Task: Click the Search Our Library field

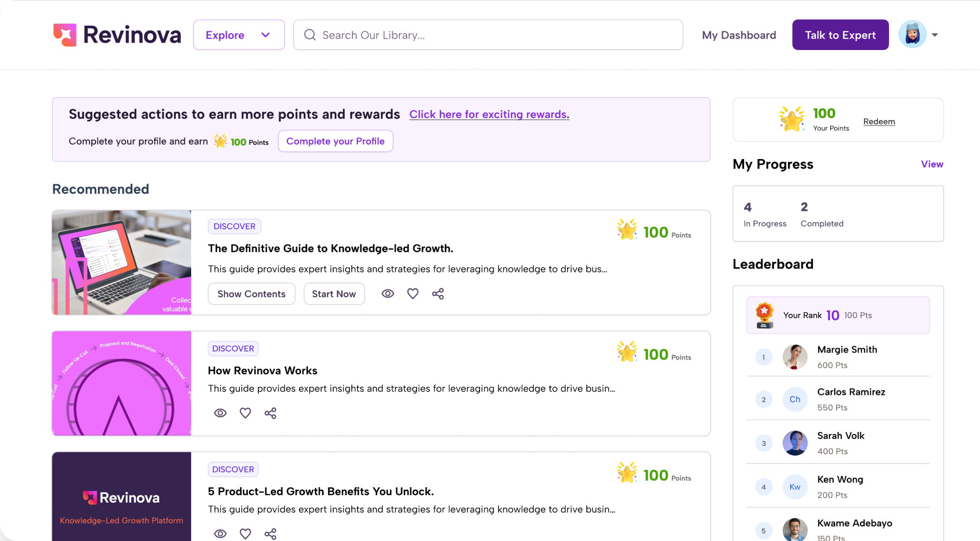Action: click(x=488, y=35)
